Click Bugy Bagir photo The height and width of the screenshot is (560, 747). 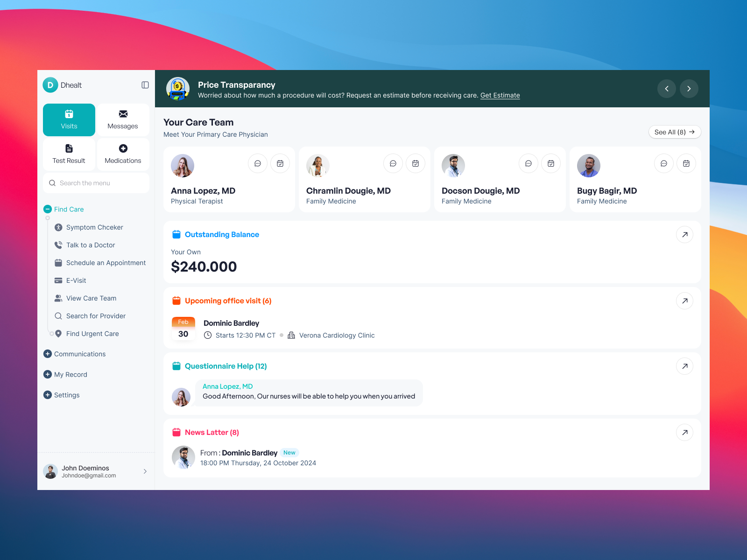(x=589, y=166)
